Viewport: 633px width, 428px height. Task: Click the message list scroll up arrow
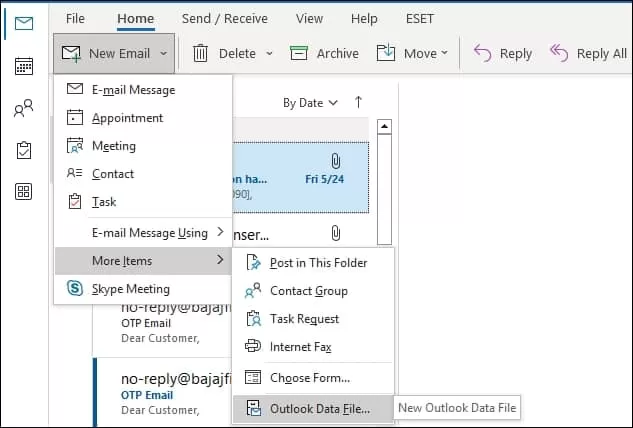(384, 126)
